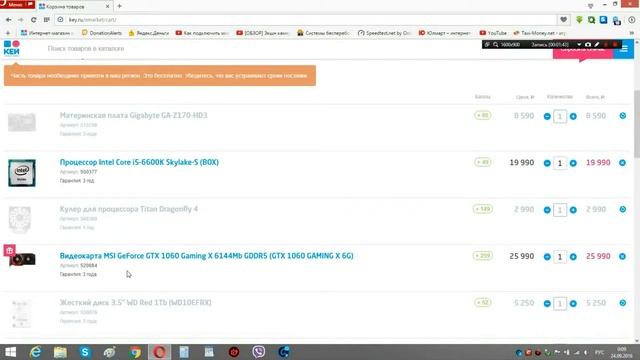640x360 pixels.
Task: Click the Intel processor product thumbnail
Action: click(22, 173)
